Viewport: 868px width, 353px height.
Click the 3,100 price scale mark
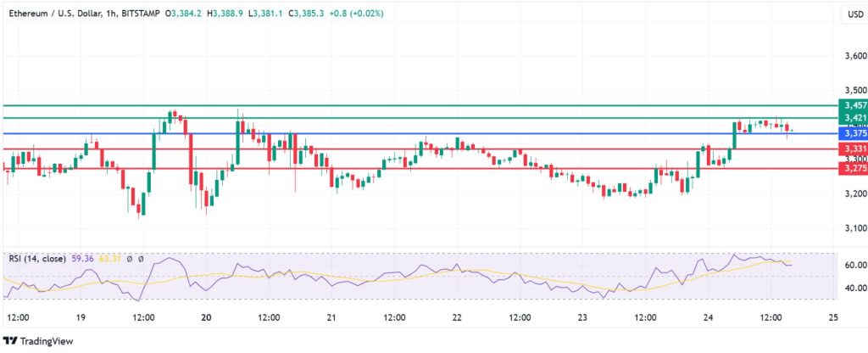pos(852,228)
